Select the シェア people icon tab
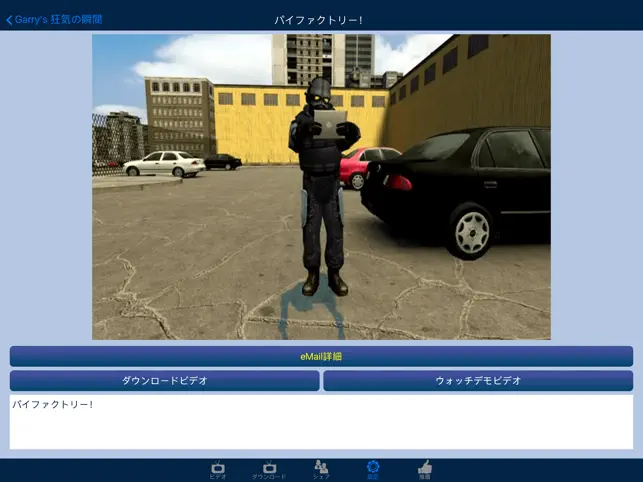643x482 pixels. click(x=321, y=470)
